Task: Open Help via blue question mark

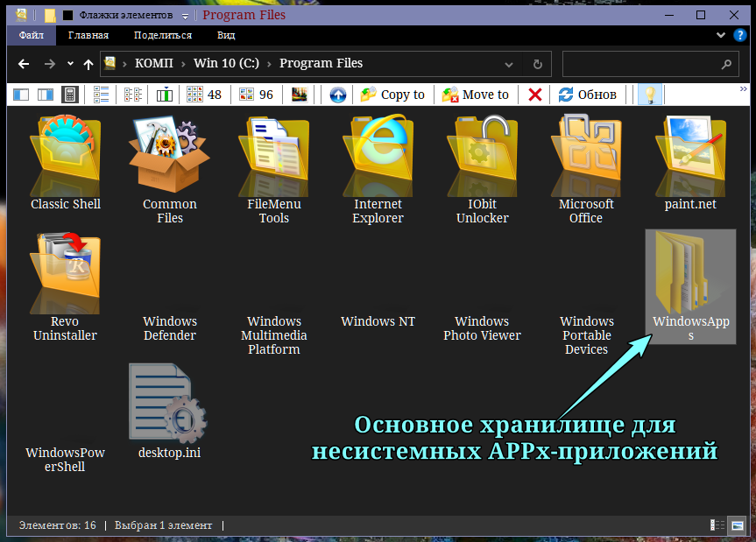Action: point(739,35)
